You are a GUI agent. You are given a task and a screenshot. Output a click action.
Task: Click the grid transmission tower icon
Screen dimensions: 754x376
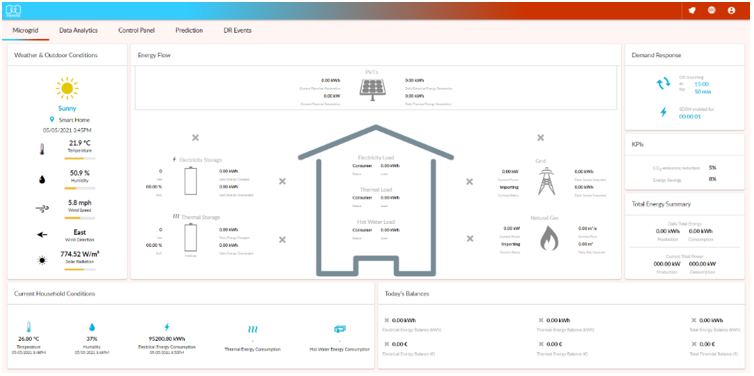[x=546, y=180]
